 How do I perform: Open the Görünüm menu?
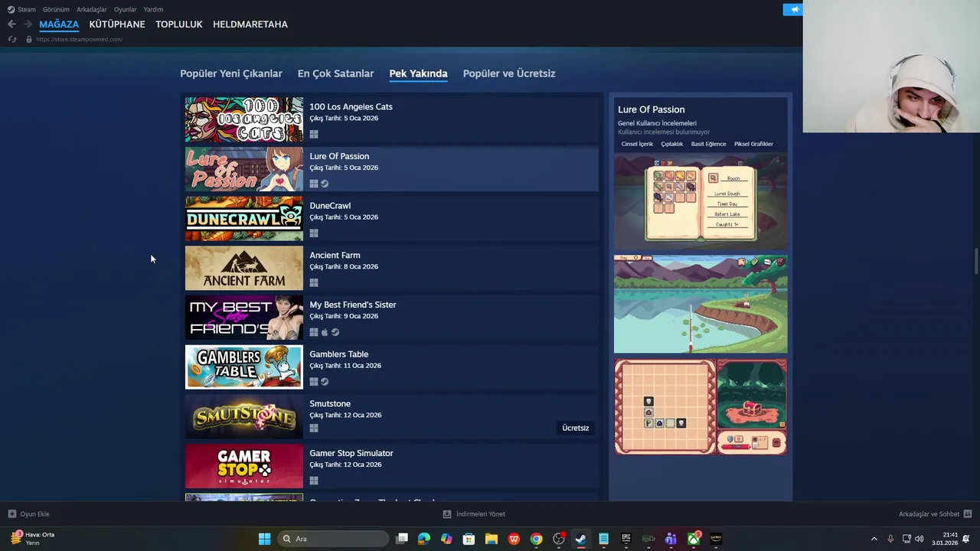point(56,9)
